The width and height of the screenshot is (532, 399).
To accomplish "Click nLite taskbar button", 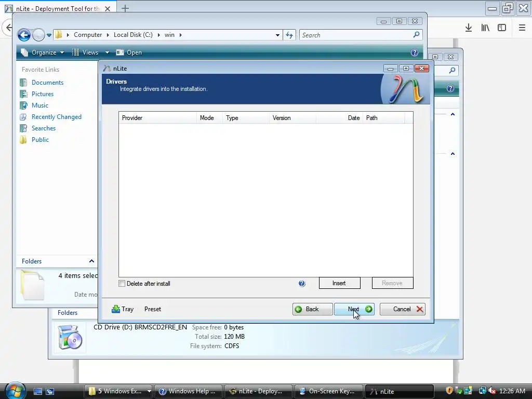I will tap(399, 391).
